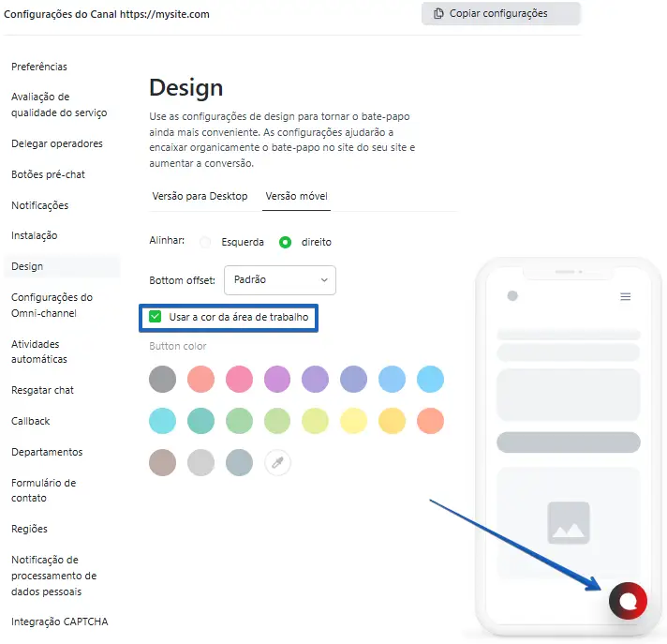Open the Bottom offset Padrão dropdown

click(280, 280)
